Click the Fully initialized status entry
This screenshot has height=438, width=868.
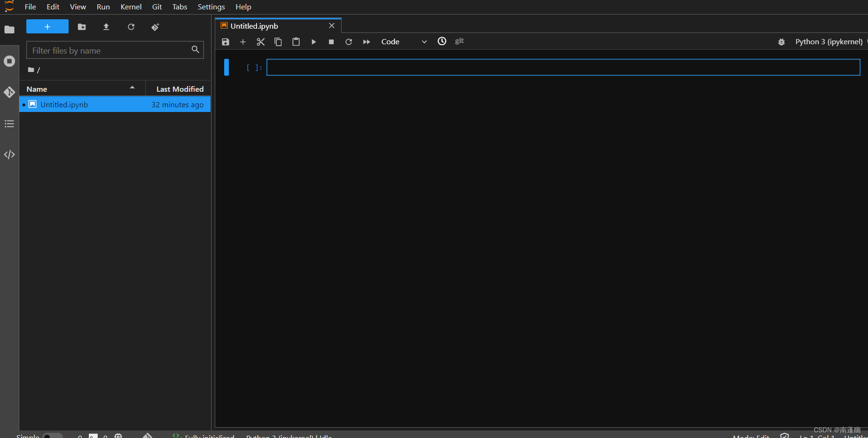209,436
